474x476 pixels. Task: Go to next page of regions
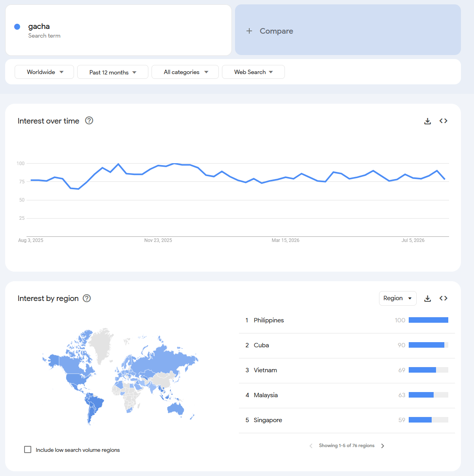tap(383, 446)
